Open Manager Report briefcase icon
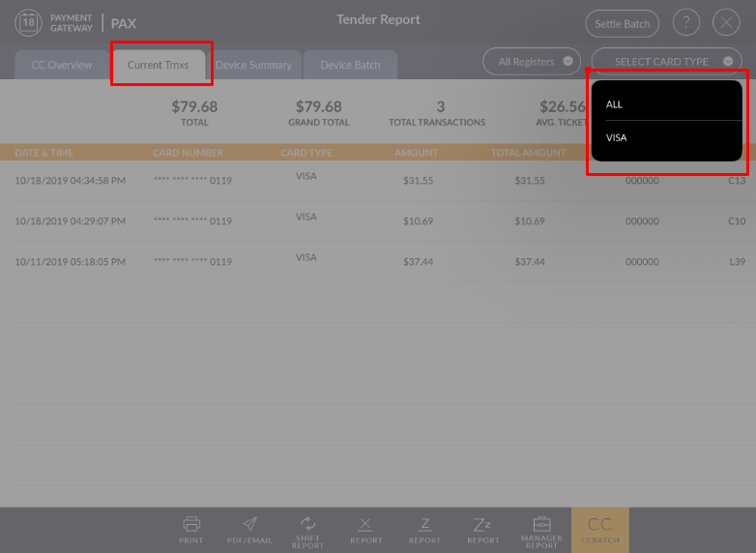The width and height of the screenshot is (756, 553). [x=541, y=525]
